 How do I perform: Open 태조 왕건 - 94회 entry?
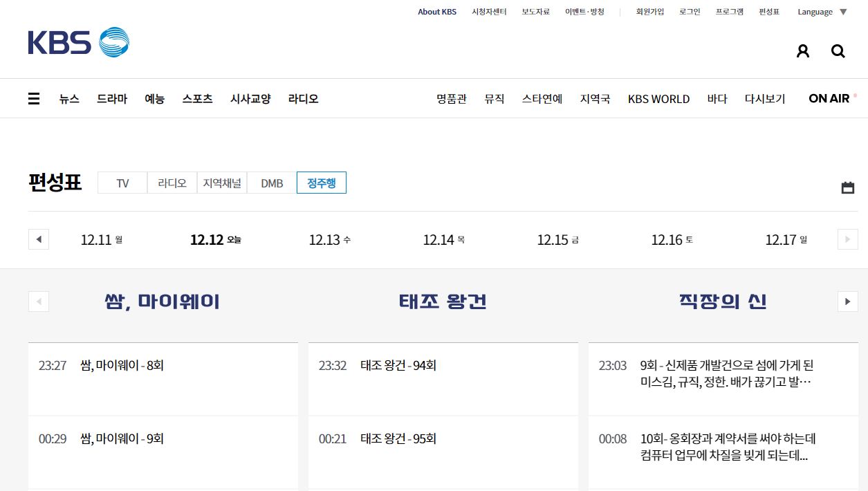[398, 365]
